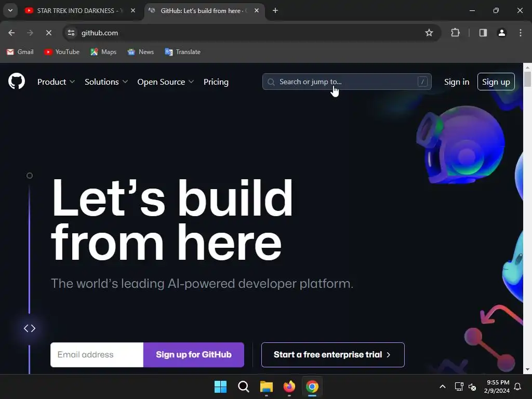
Task: Open the Translate bookmark
Action: [182, 52]
